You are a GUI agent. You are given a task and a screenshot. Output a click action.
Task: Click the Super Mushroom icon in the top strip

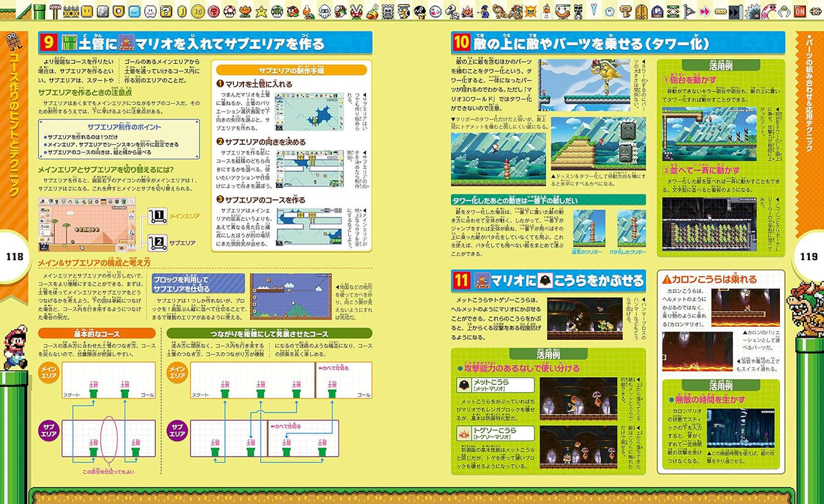[229, 12]
